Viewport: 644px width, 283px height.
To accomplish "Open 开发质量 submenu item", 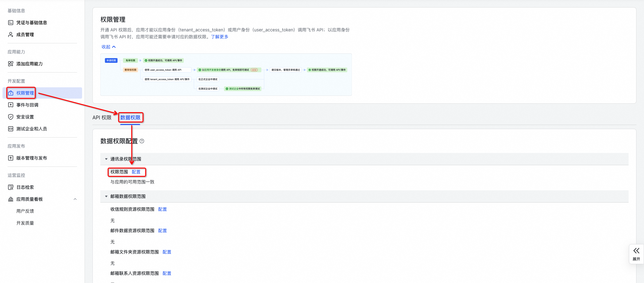I will coord(25,223).
